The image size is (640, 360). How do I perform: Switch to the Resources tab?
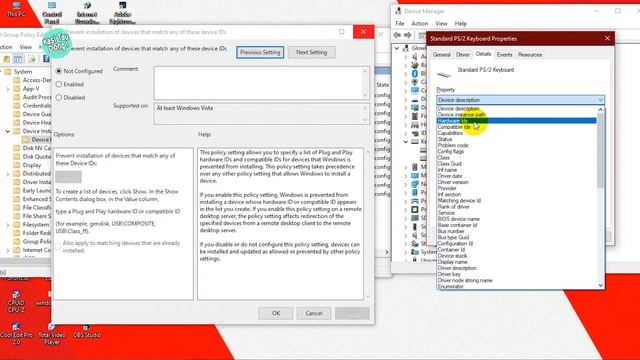pyautogui.click(x=530, y=55)
